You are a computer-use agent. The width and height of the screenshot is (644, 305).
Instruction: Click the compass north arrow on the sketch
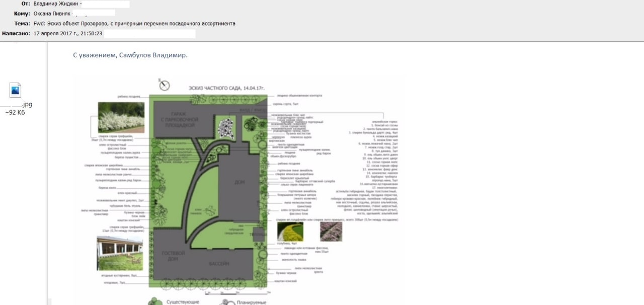point(164,84)
